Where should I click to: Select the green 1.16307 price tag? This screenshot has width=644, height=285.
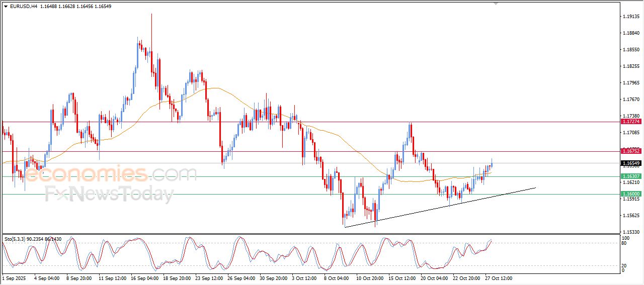pyautogui.click(x=630, y=176)
